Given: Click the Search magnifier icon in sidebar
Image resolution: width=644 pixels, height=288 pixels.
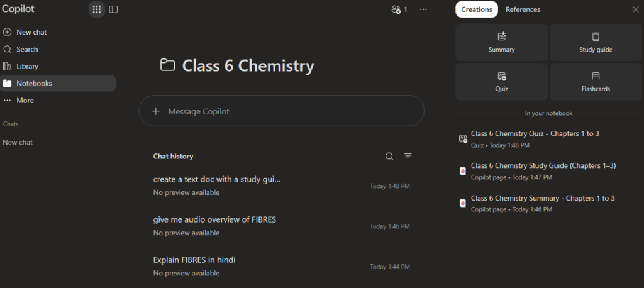Looking at the screenshot, I should click(x=7, y=49).
